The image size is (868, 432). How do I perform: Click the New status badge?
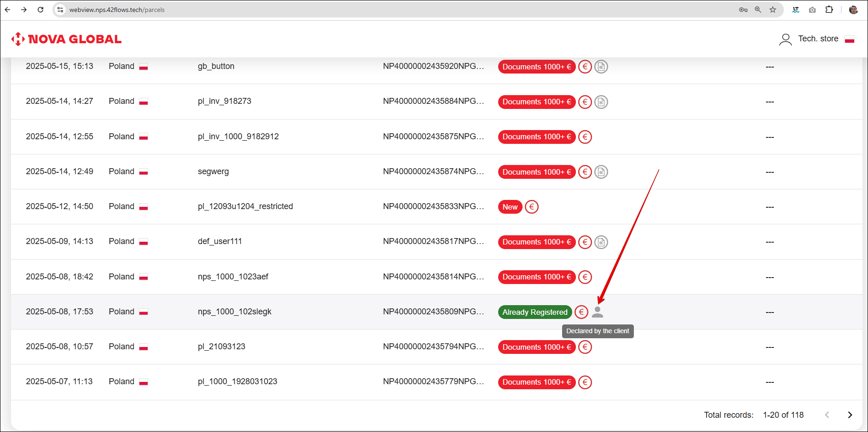point(510,207)
